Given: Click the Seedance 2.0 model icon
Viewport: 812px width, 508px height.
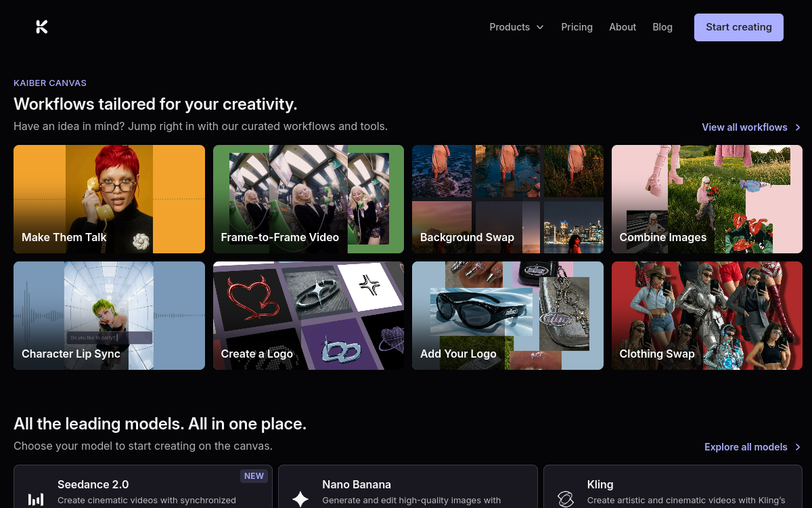Looking at the screenshot, I should pos(36,499).
